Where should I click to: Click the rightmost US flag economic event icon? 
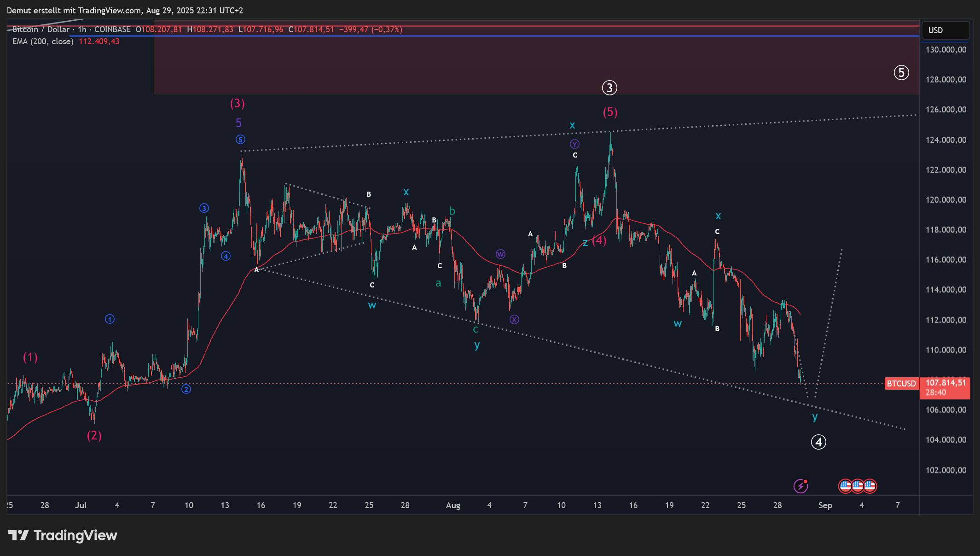(x=870, y=486)
